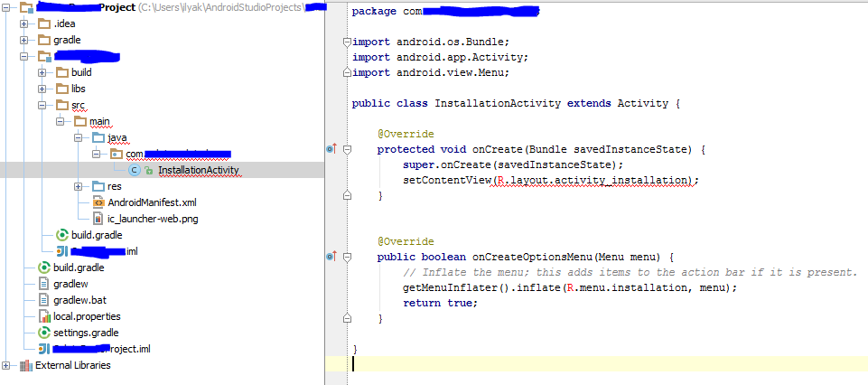The width and height of the screenshot is (868, 385).
Task: Click the settings.gradle gradle icon
Action: [43, 333]
